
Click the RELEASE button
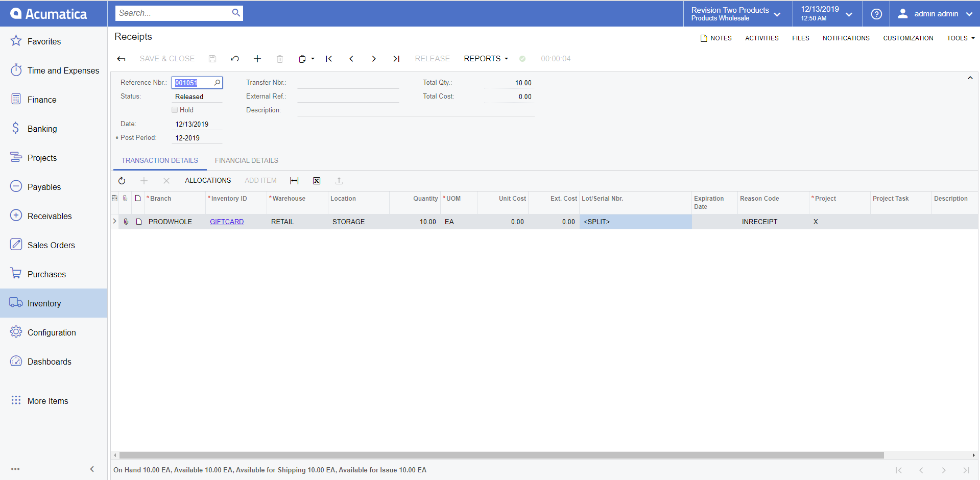433,59
